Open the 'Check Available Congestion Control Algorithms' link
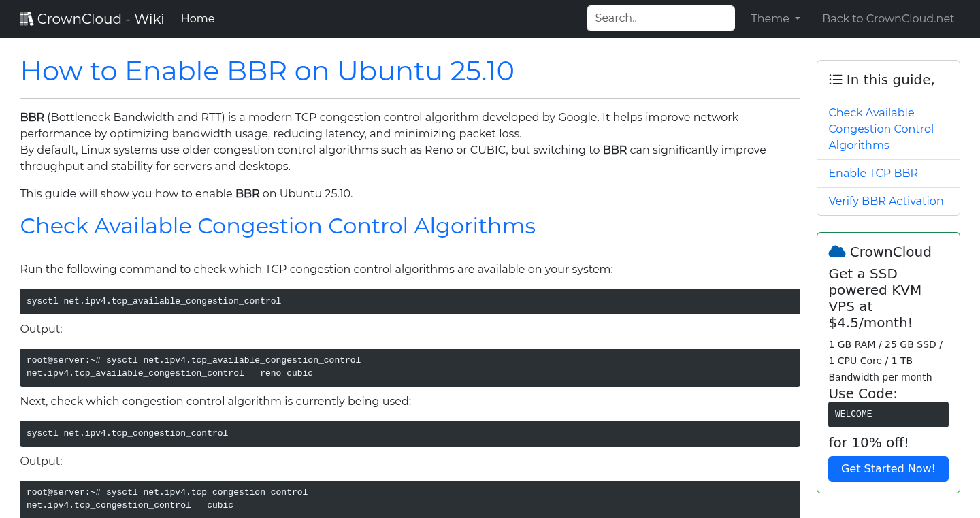 [881, 129]
